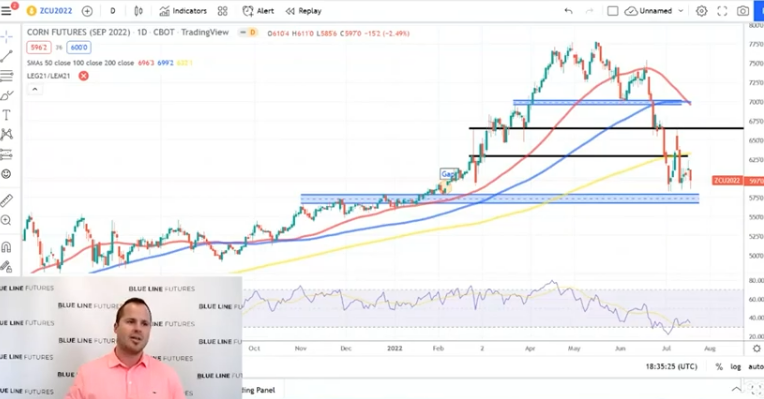This screenshot has height=399, width=764.
Task: Open the Fibonacci and pitchfork tools
Action: click(6, 76)
